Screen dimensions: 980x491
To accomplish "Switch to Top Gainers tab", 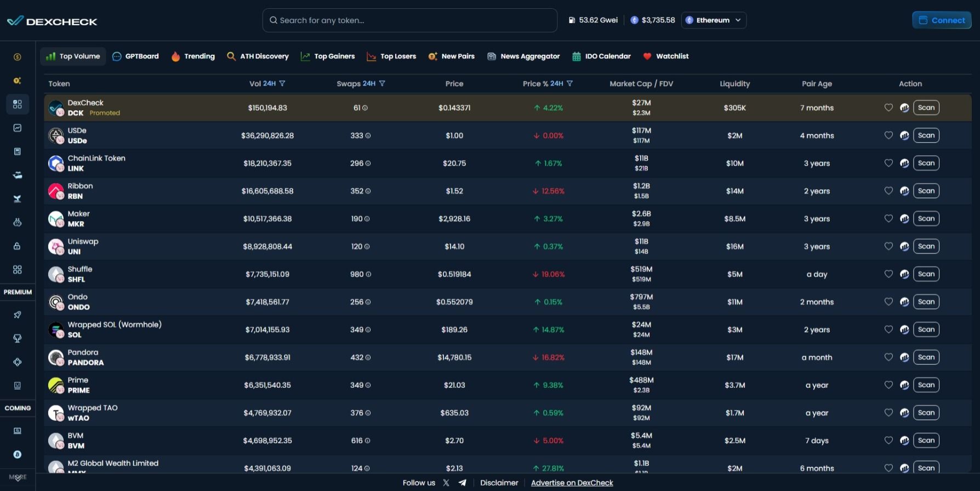I will pyautogui.click(x=328, y=56).
